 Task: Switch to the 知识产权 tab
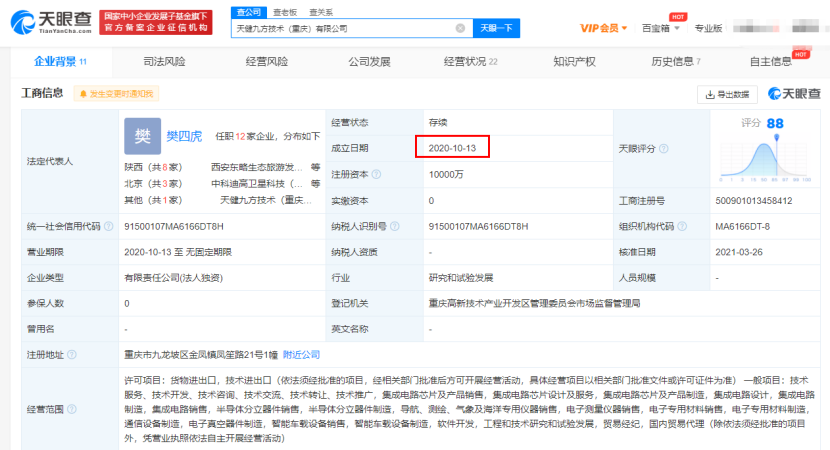tap(574, 61)
